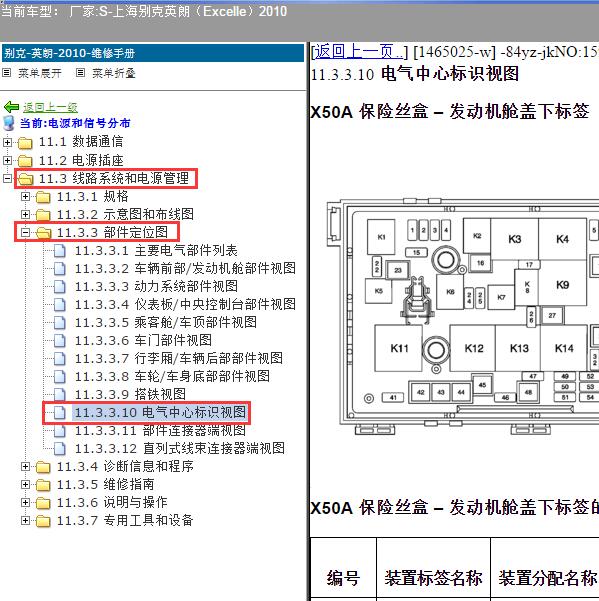Click 菜单展开 to expand the menu
The image size is (599, 601).
pyautogui.click(x=40, y=73)
